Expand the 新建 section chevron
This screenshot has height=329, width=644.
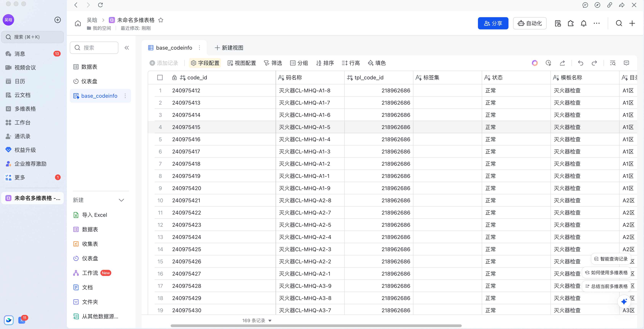pos(122,200)
